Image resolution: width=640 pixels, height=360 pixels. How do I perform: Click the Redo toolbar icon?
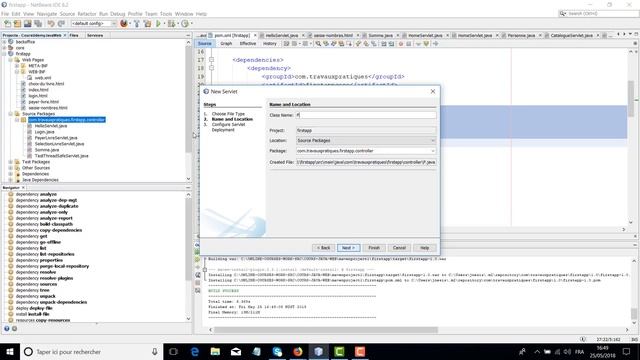(61, 24)
